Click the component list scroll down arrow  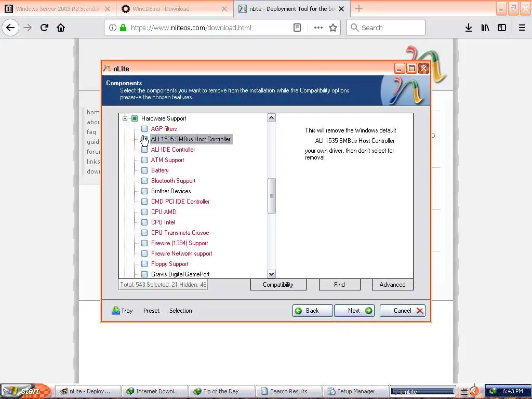[271, 274]
